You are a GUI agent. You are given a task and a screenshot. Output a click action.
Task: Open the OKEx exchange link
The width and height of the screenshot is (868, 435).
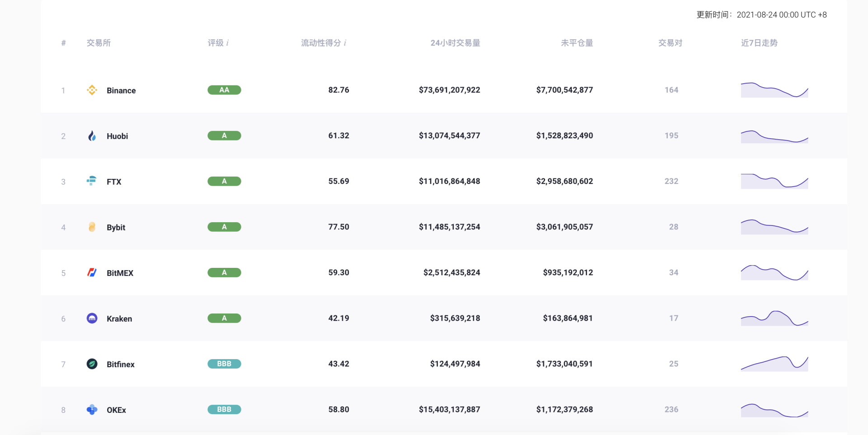[116, 410]
